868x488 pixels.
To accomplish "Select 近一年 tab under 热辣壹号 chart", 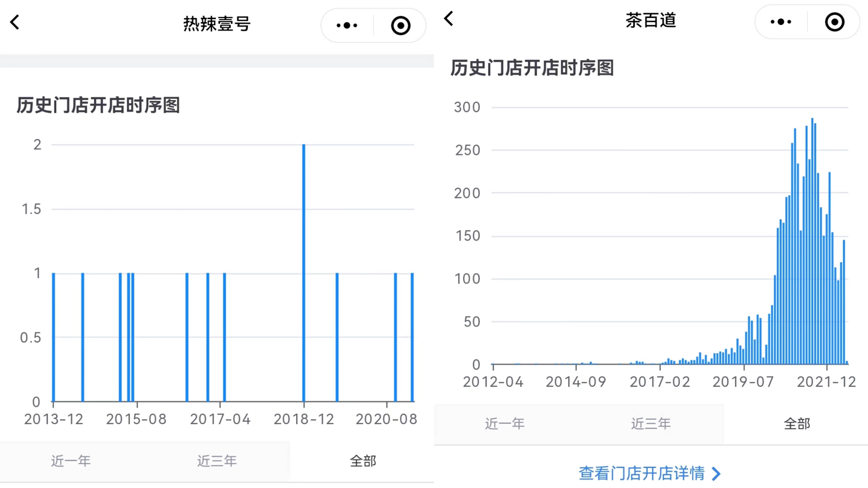I will click(71, 461).
